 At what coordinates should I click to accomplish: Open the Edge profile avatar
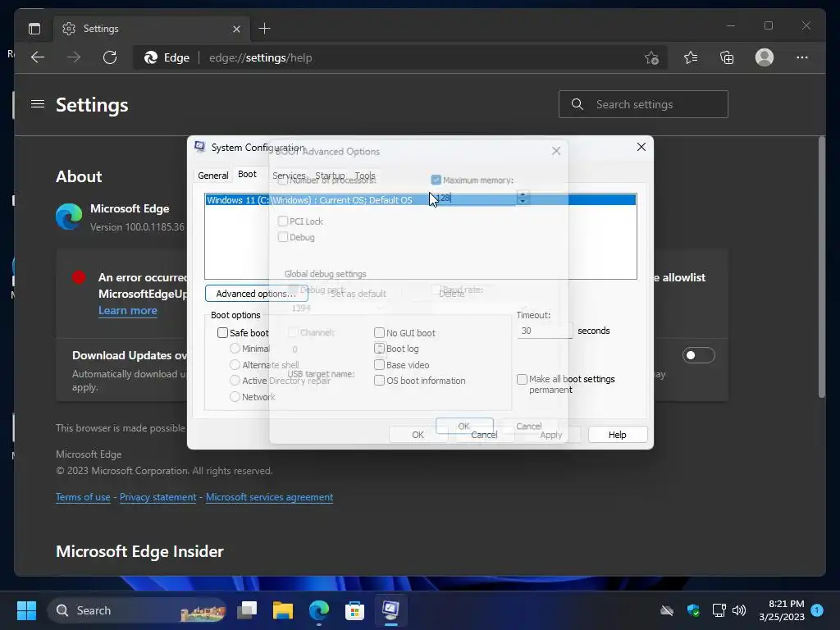tap(765, 57)
